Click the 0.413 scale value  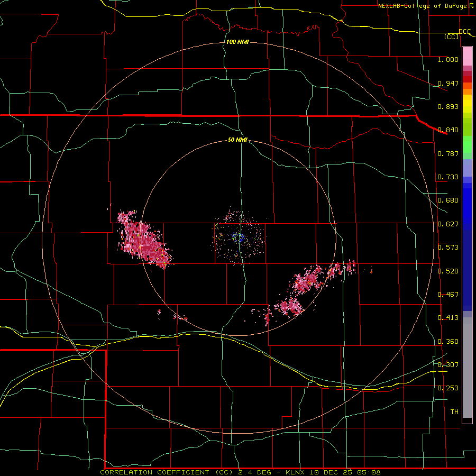(448, 318)
